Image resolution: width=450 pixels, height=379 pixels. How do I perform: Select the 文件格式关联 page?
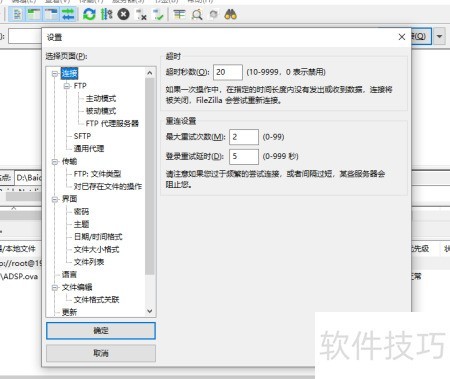click(x=96, y=300)
